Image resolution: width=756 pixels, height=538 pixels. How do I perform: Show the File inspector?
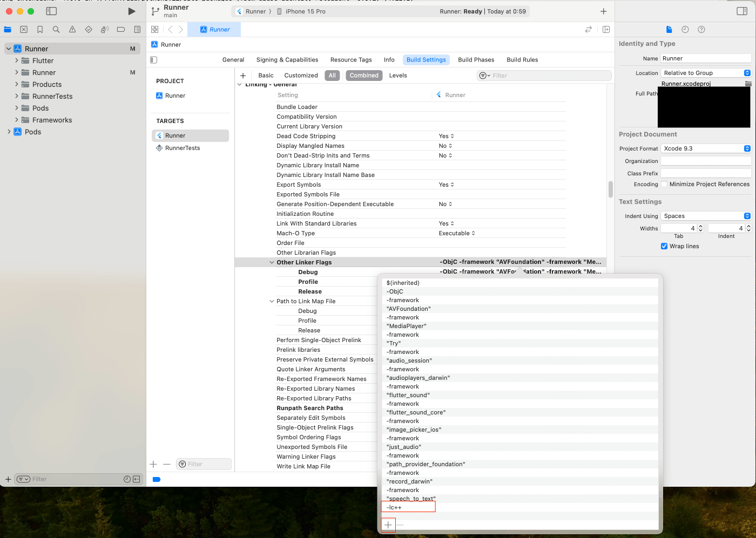pos(669,30)
